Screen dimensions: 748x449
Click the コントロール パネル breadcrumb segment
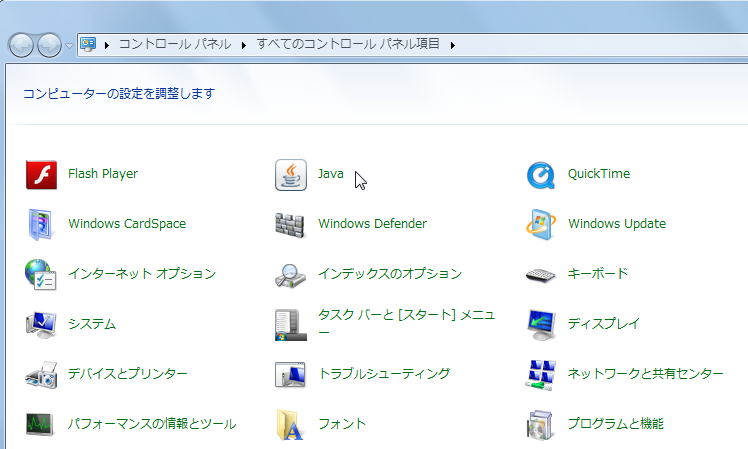click(174, 44)
